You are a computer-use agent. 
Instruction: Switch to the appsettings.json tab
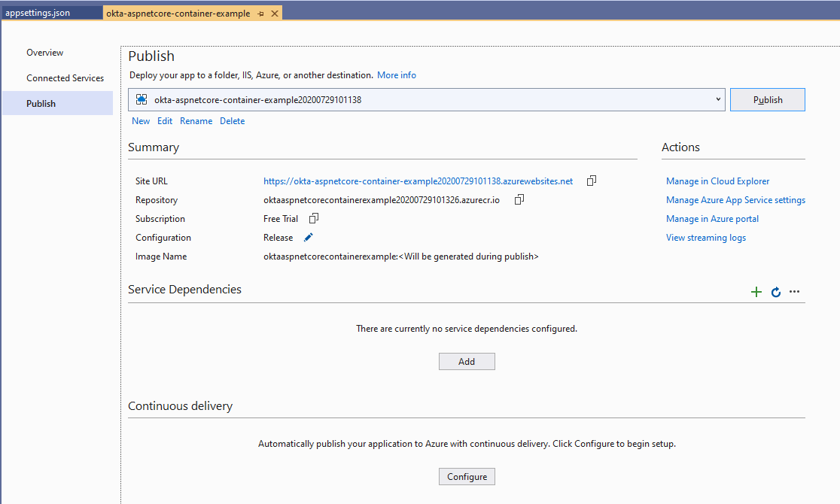tap(38, 14)
